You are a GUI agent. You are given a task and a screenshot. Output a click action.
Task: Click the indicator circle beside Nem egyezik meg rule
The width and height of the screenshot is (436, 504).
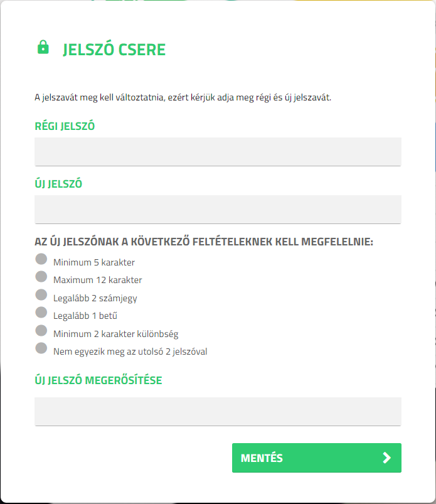point(41,348)
